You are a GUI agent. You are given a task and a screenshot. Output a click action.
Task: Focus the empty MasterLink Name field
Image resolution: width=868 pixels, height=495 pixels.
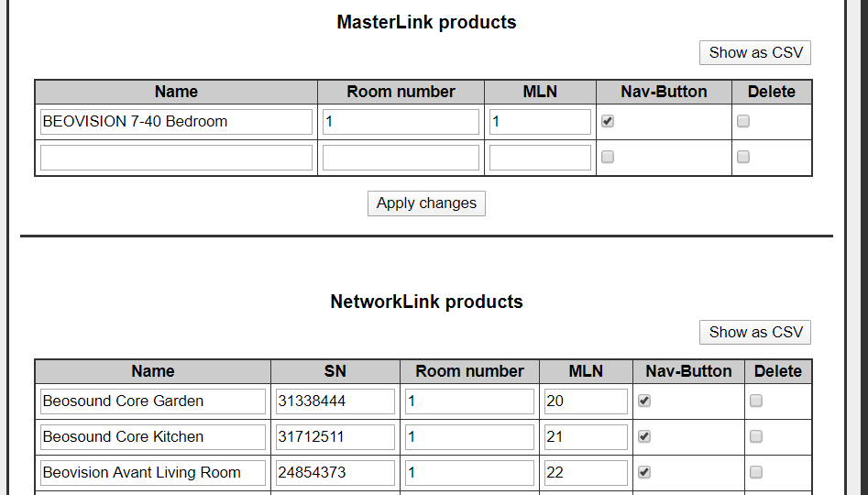[176, 158]
